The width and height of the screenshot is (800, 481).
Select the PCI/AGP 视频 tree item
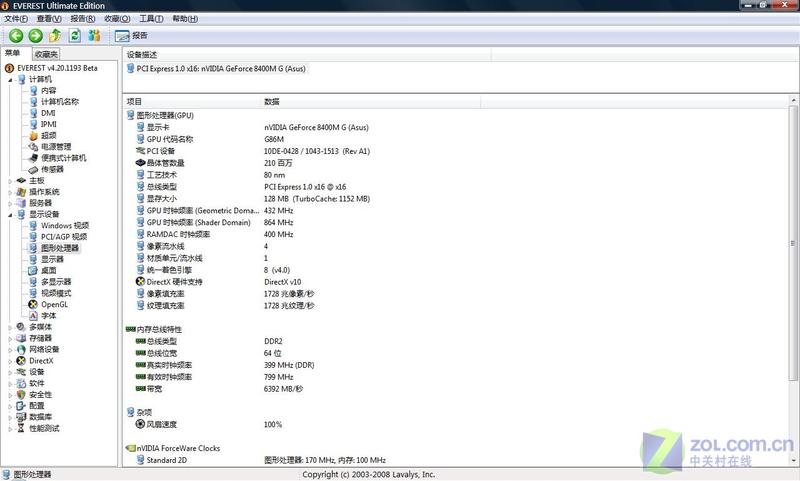[x=64, y=237]
